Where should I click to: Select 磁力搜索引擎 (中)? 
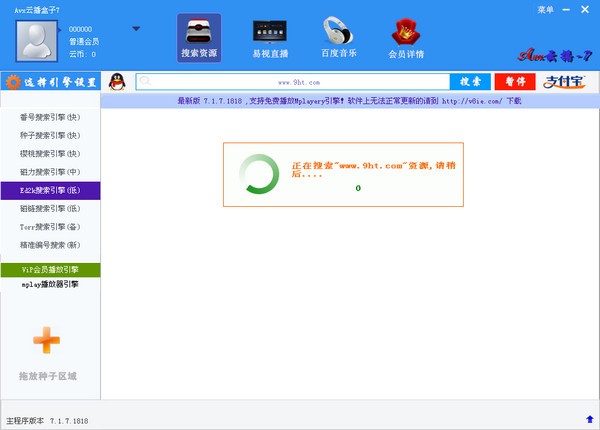[51, 172]
